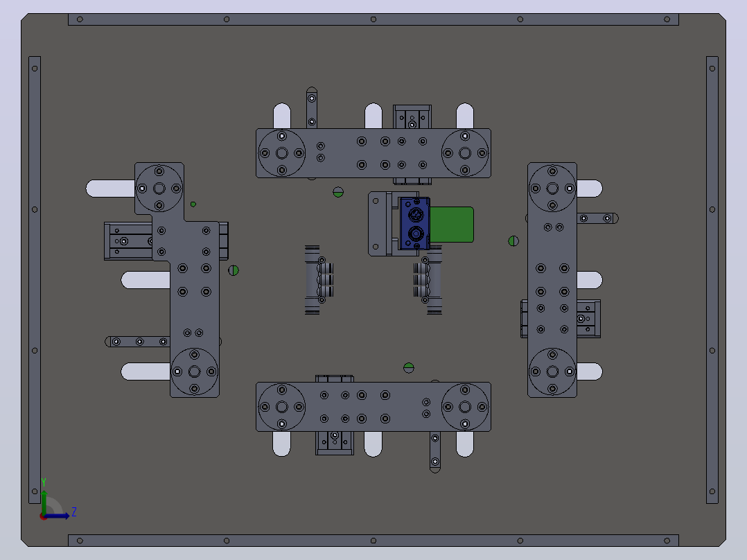Pick the left roller assembly in the center
747x560 pixels.
(318, 280)
